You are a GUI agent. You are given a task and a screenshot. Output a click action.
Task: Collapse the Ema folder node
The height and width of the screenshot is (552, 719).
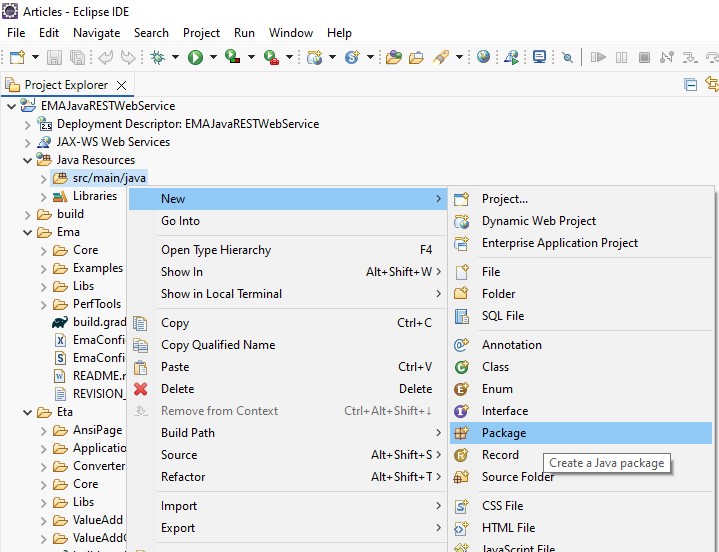pyautogui.click(x=28, y=232)
